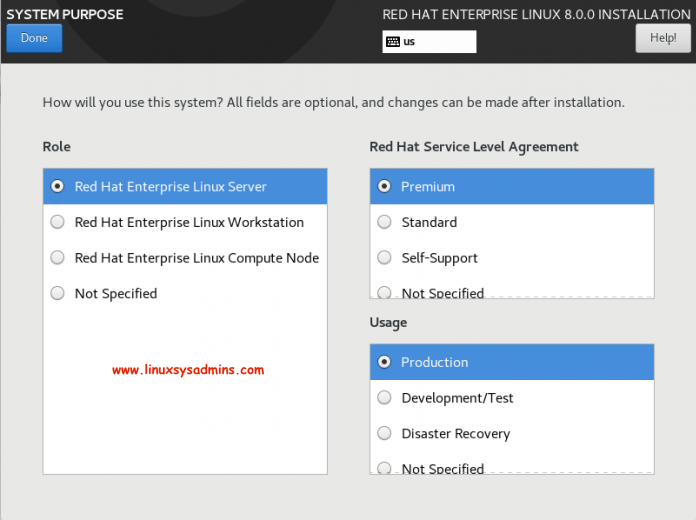The image size is (696, 520).
Task: Open the Help! documentation button
Action: coord(663,38)
